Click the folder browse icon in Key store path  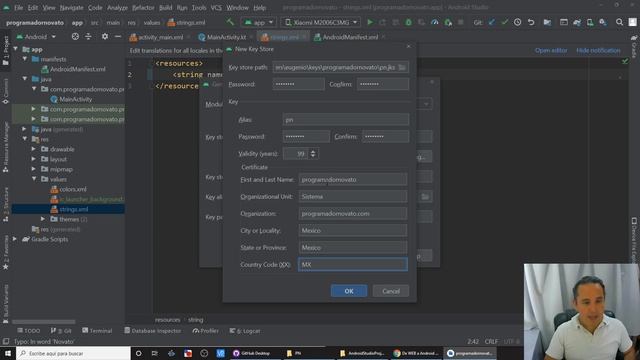point(402,67)
